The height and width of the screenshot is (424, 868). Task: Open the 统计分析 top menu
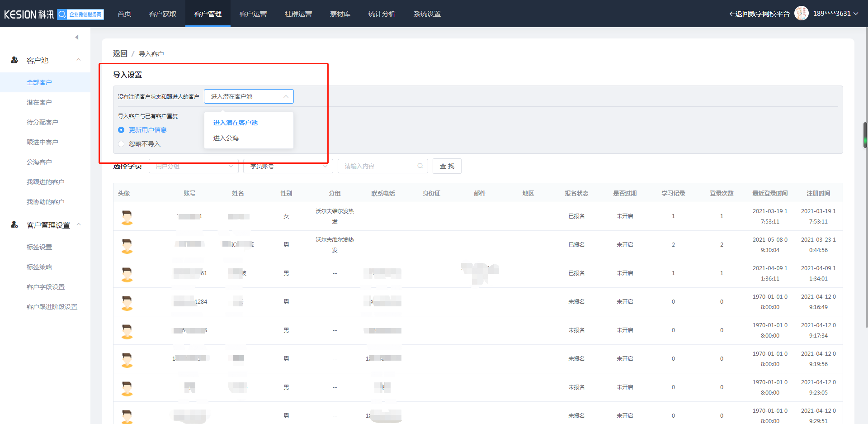point(382,14)
